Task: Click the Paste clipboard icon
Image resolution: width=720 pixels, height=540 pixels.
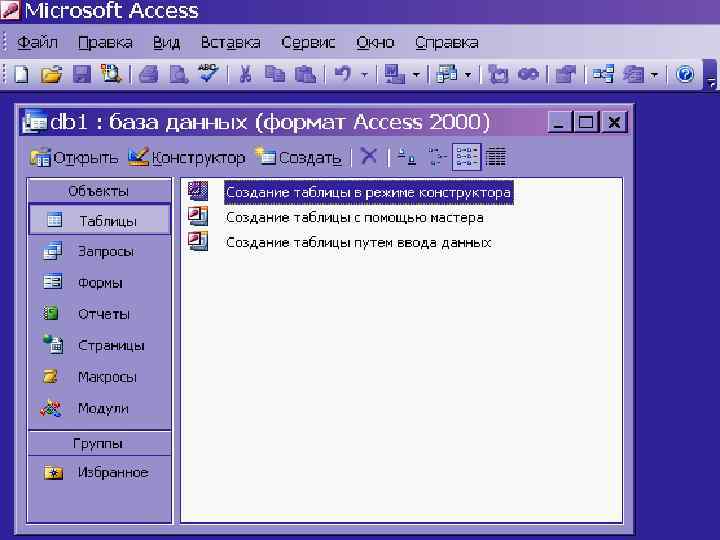Action: [x=305, y=74]
